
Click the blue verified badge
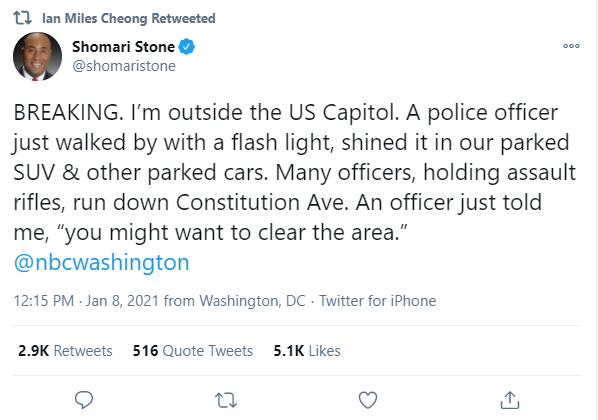pyautogui.click(x=187, y=47)
